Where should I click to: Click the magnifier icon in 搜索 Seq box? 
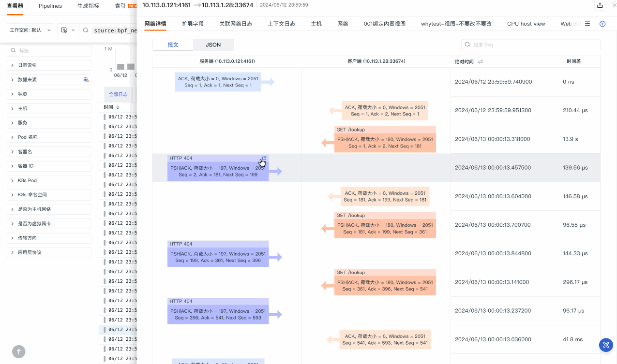467,44
